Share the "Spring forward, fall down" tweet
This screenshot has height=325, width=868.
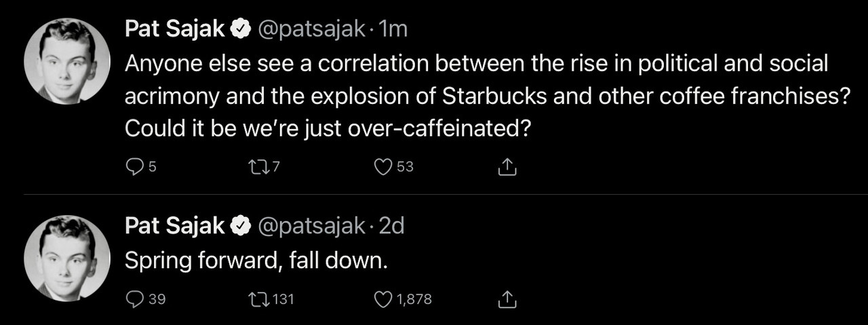pyautogui.click(x=508, y=299)
